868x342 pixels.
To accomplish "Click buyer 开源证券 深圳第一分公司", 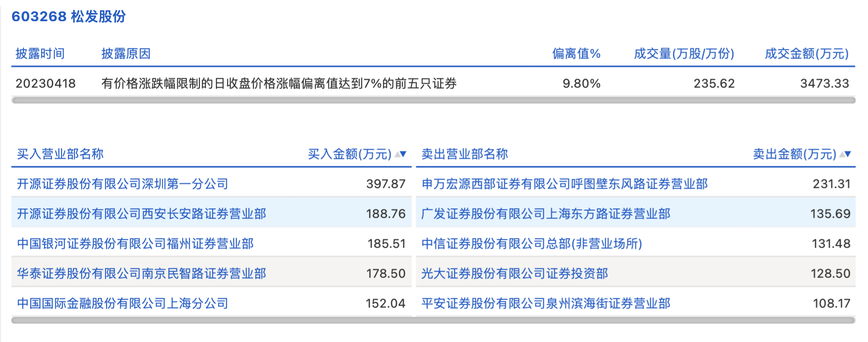I will click(x=122, y=184).
